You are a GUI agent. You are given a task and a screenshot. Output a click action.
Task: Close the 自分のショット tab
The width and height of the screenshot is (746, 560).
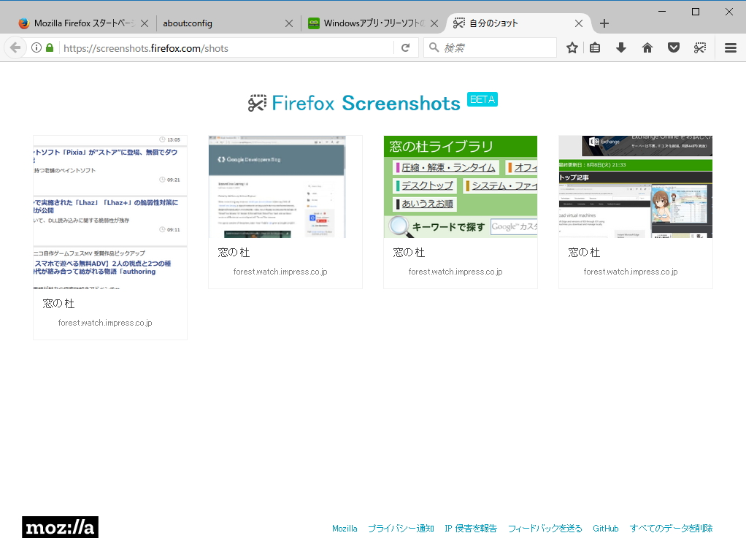click(579, 23)
